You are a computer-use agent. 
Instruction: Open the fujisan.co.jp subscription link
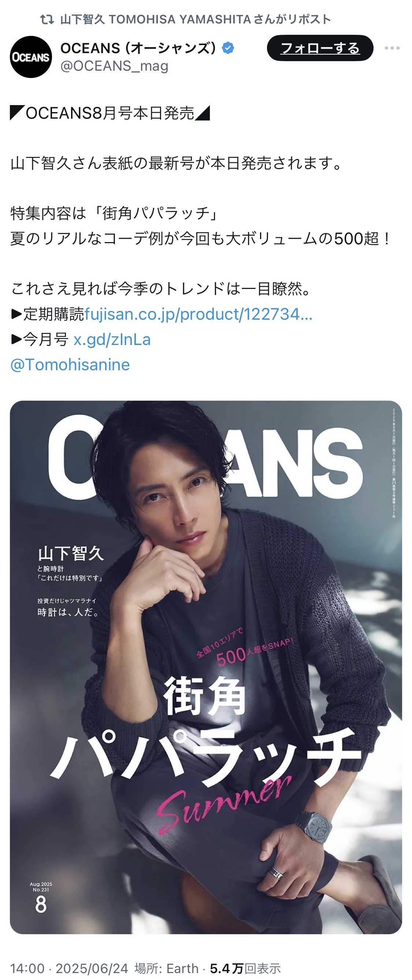pyautogui.click(x=198, y=314)
